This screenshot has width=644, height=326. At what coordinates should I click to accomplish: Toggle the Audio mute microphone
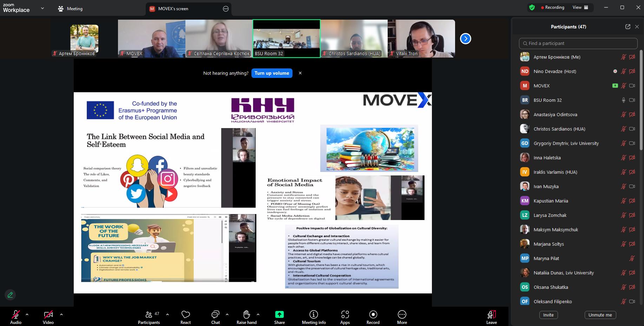click(16, 314)
